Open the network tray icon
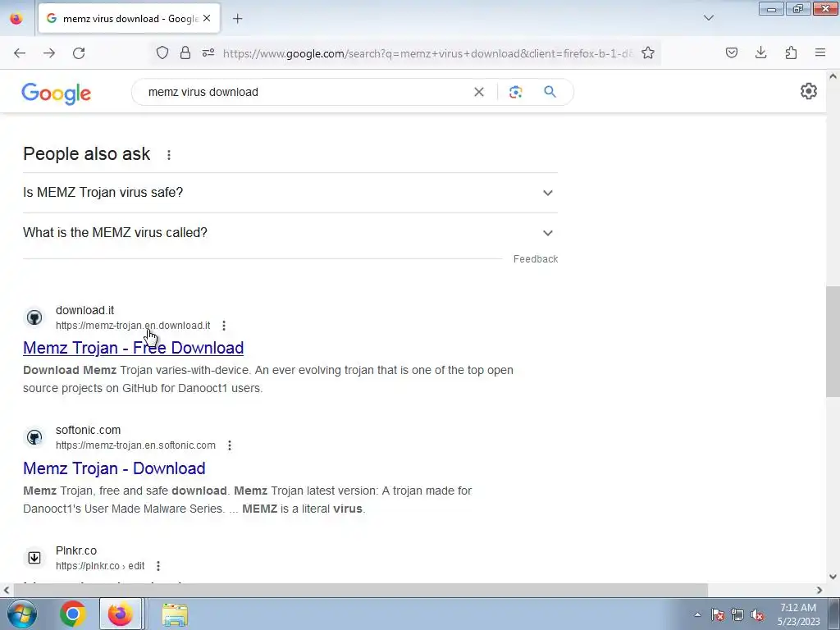Screen dimensions: 840x630 (x=737, y=614)
